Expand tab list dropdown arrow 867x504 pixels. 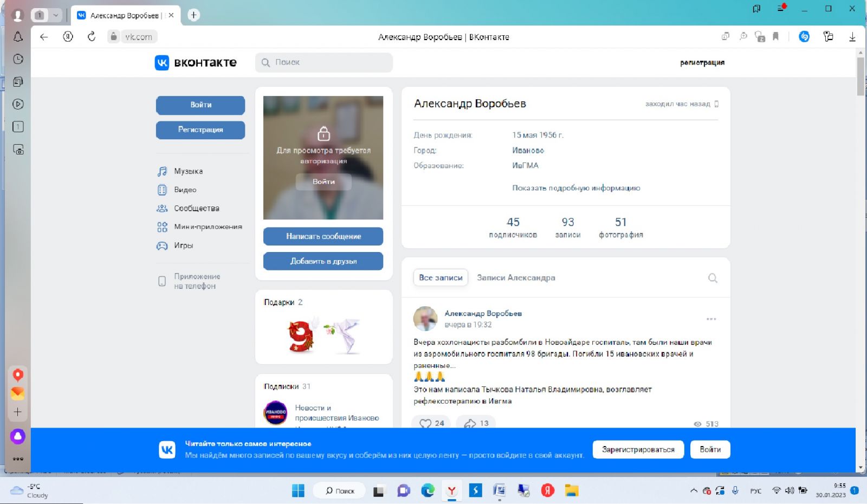[55, 15]
